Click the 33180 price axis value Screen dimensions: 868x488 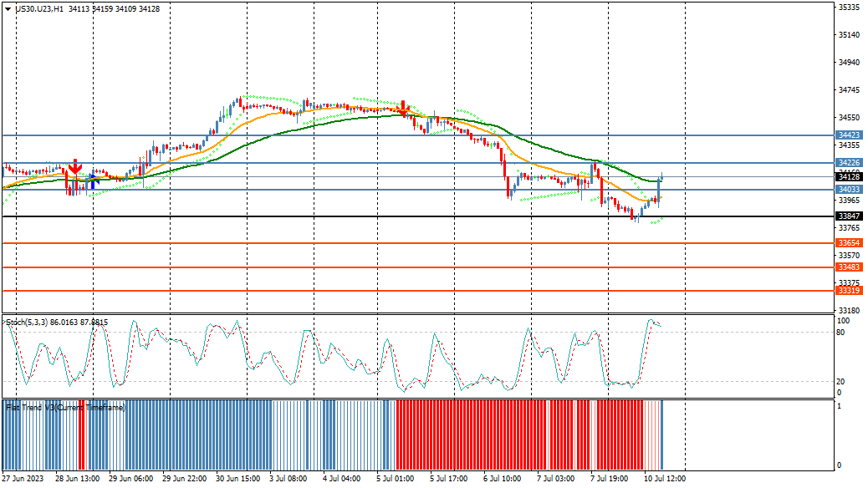849,310
